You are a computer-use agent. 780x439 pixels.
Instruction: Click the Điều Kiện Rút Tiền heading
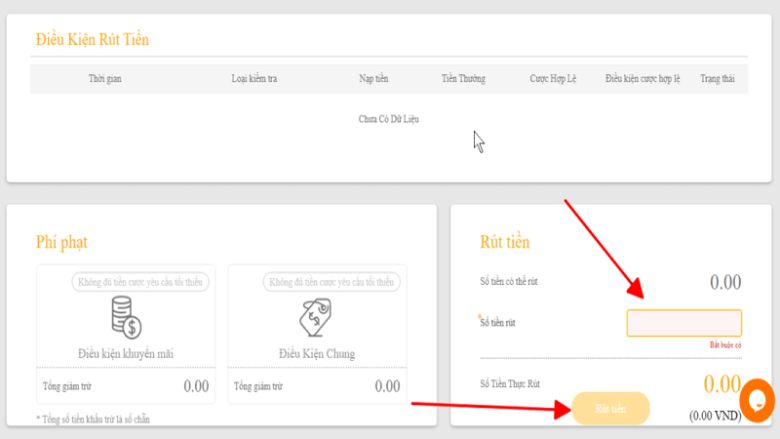[93, 39]
